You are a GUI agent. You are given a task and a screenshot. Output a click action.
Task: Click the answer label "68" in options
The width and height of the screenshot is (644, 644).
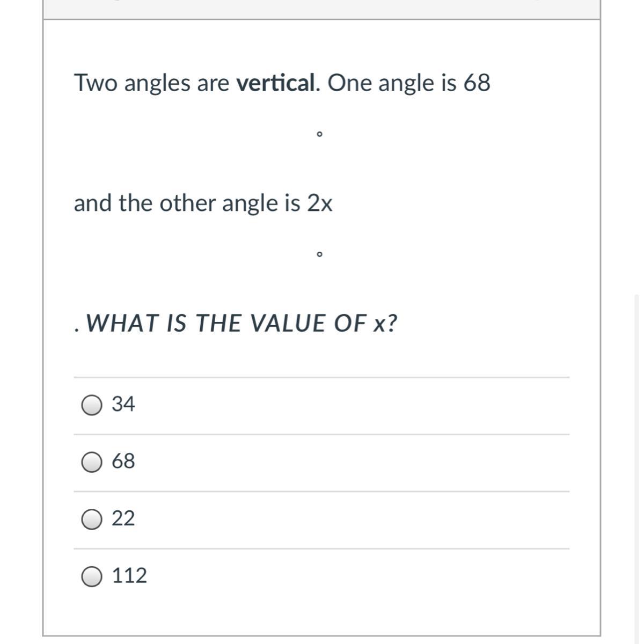pos(123,461)
